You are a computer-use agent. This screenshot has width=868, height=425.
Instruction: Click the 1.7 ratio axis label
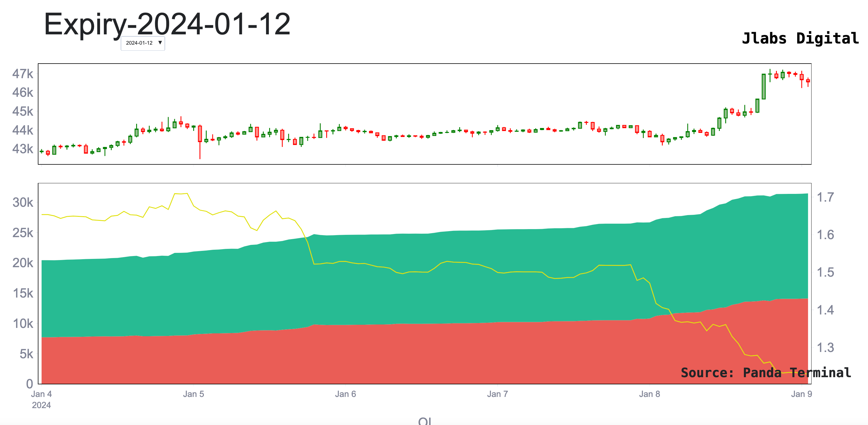point(825,197)
